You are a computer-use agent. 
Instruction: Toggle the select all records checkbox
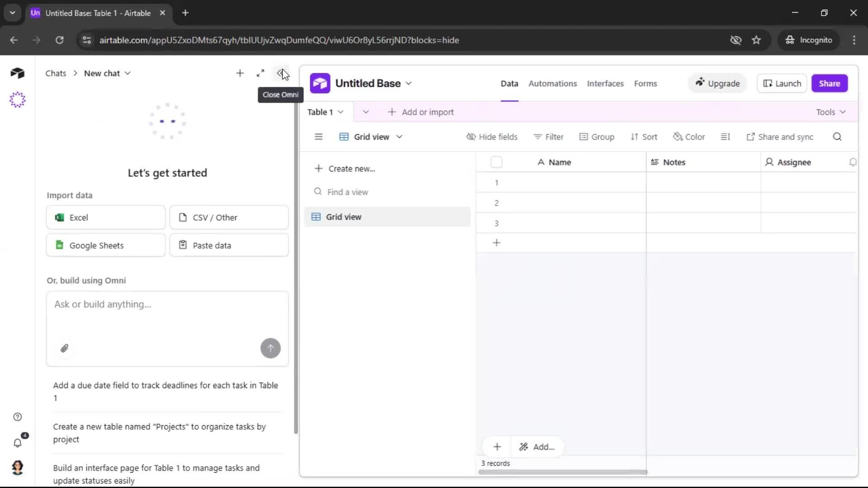(x=496, y=162)
